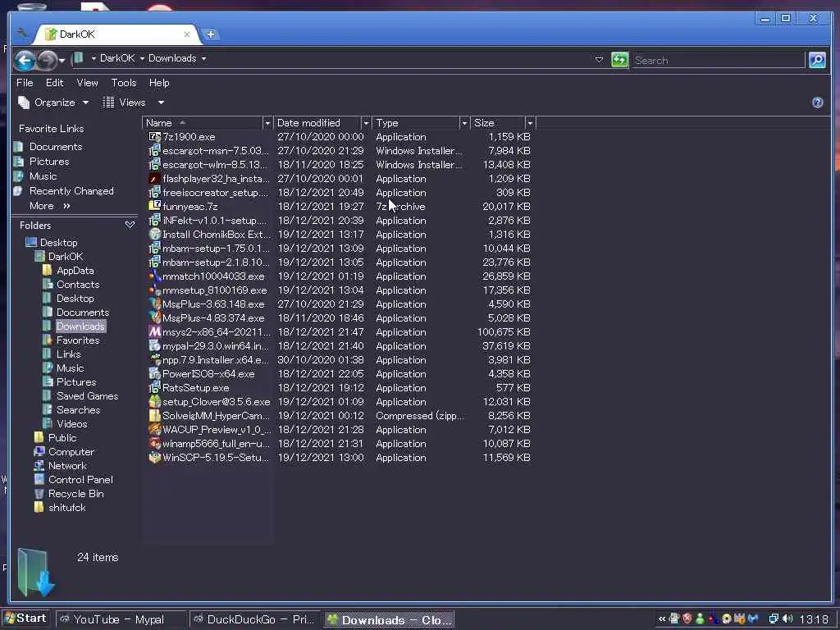Collapse the Folders pane chevron
The image size is (840, 630).
130,225
